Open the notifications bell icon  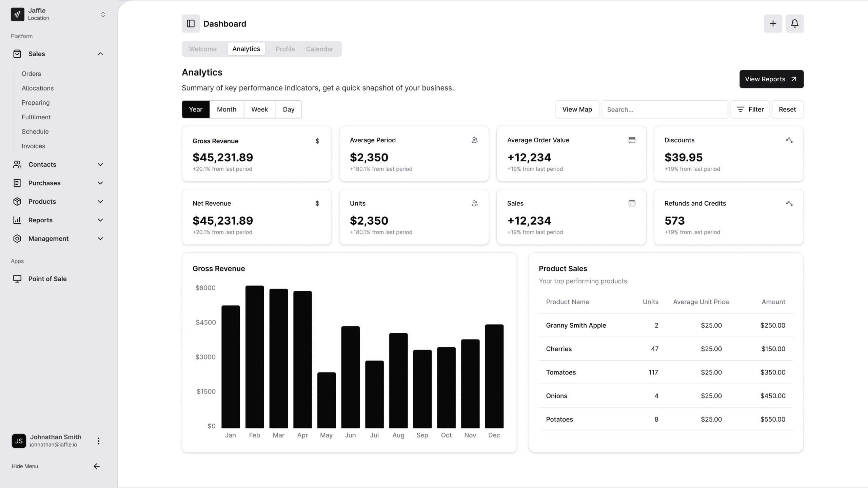794,24
